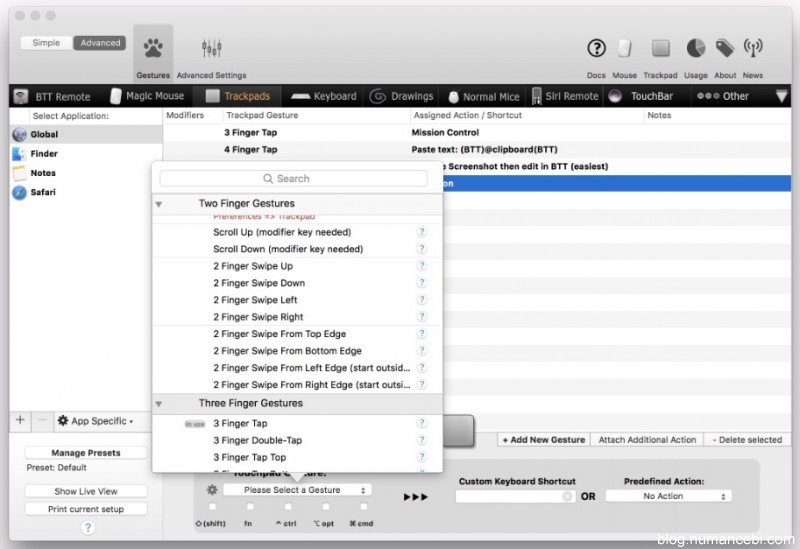Select the Mission Control action row
Image resolution: width=800 pixels, height=549 pixels.
click(477, 133)
